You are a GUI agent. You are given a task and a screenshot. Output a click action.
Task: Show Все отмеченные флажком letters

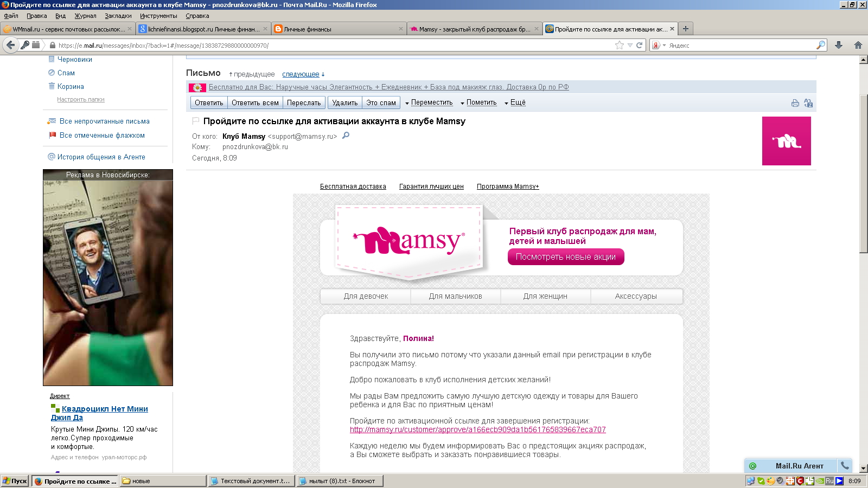(102, 135)
